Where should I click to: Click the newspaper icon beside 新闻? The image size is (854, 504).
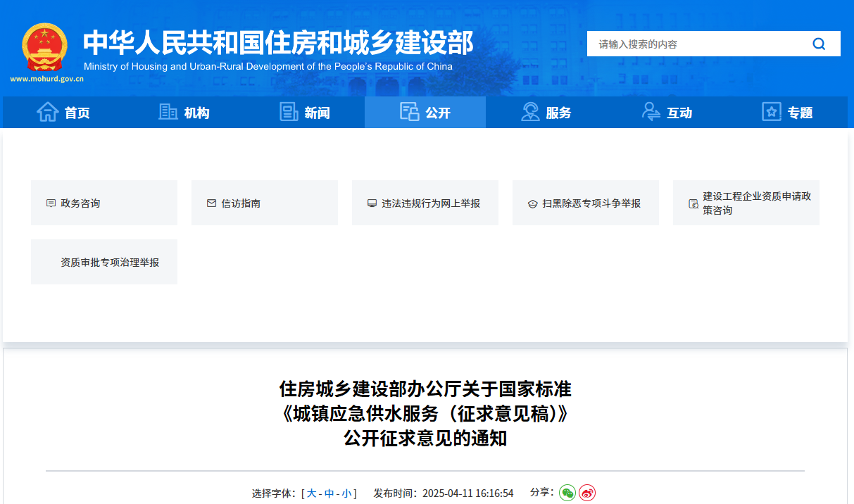click(x=289, y=112)
